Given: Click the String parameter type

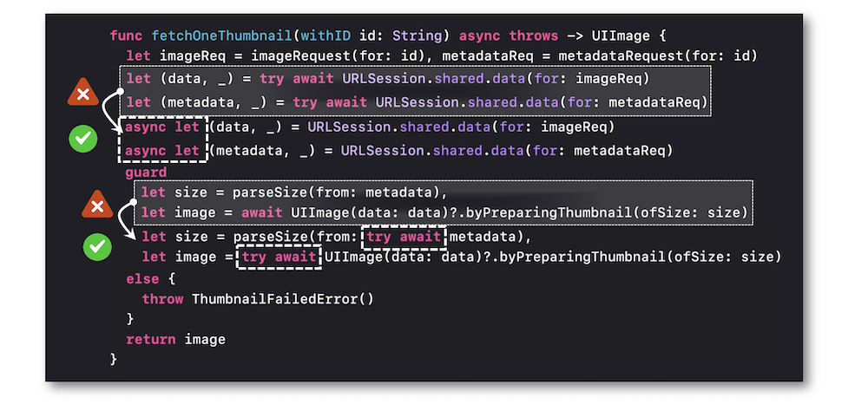Looking at the screenshot, I should [418, 36].
